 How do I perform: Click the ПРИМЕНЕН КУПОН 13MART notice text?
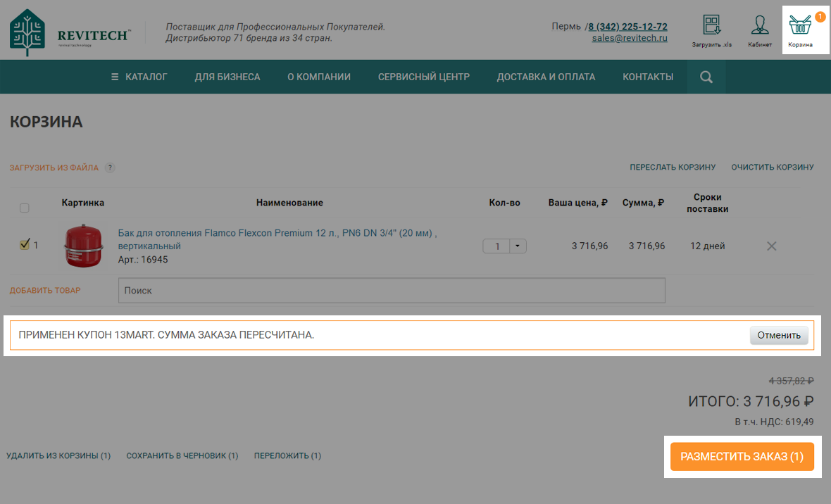[166, 335]
